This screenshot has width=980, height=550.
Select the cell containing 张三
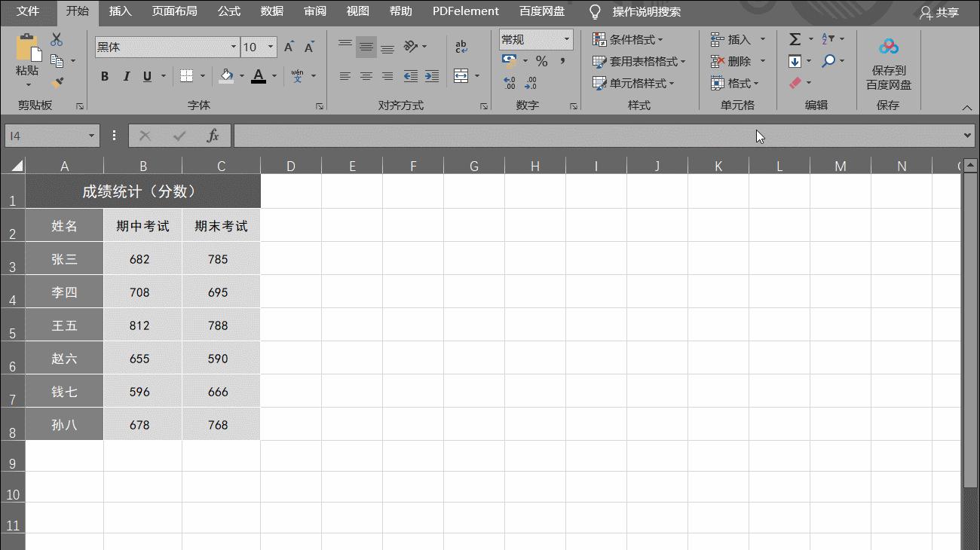coord(64,258)
